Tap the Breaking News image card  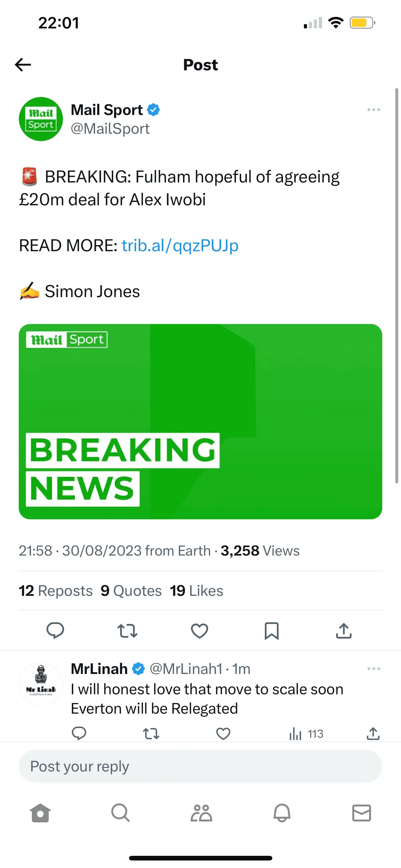200,421
